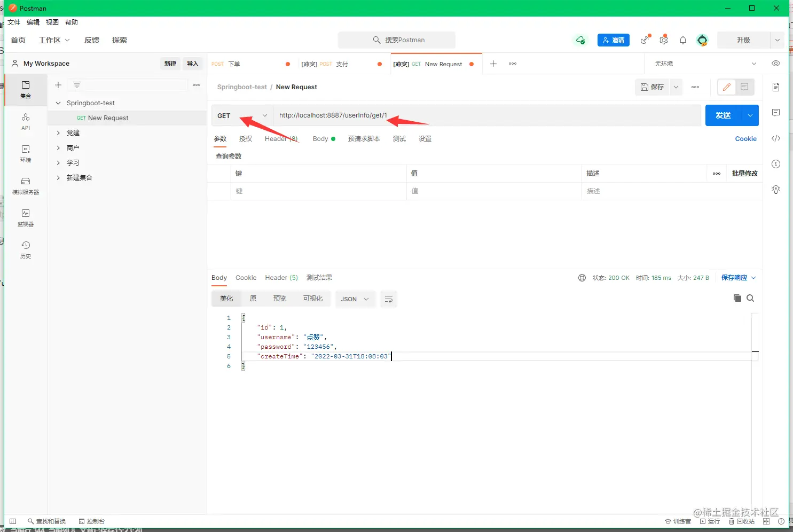
Task: Open collections panel three-dot options
Action: click(x=197, y=85)
